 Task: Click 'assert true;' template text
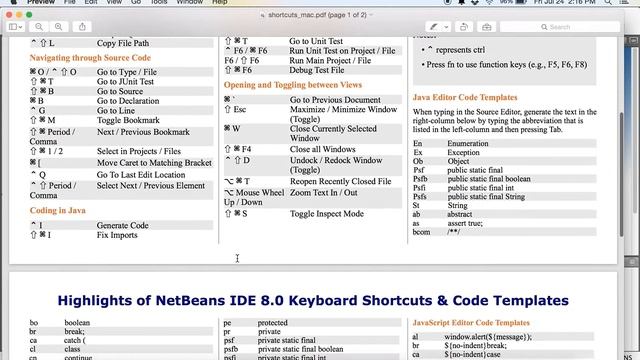click(x=465, y=223)
